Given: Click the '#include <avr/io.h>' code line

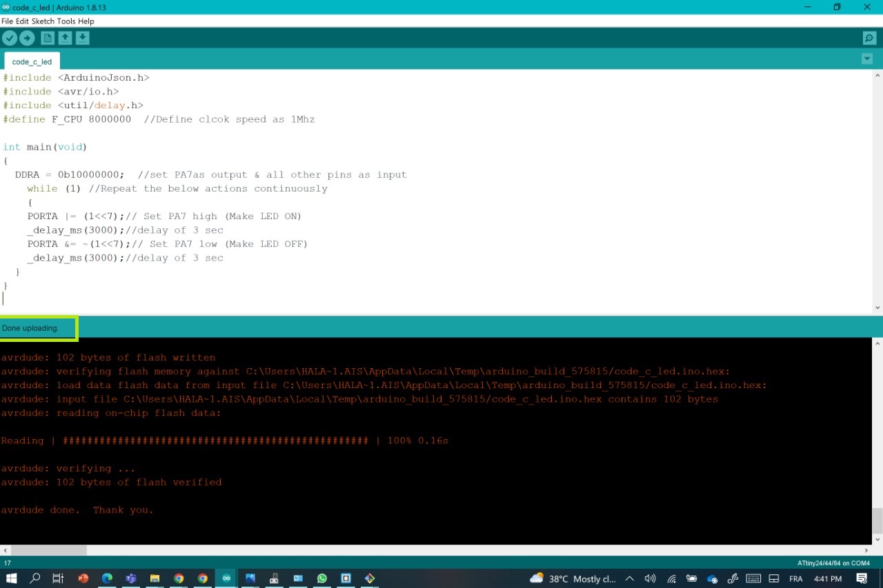Looking at the screenshot, I should tap(61, 92).
